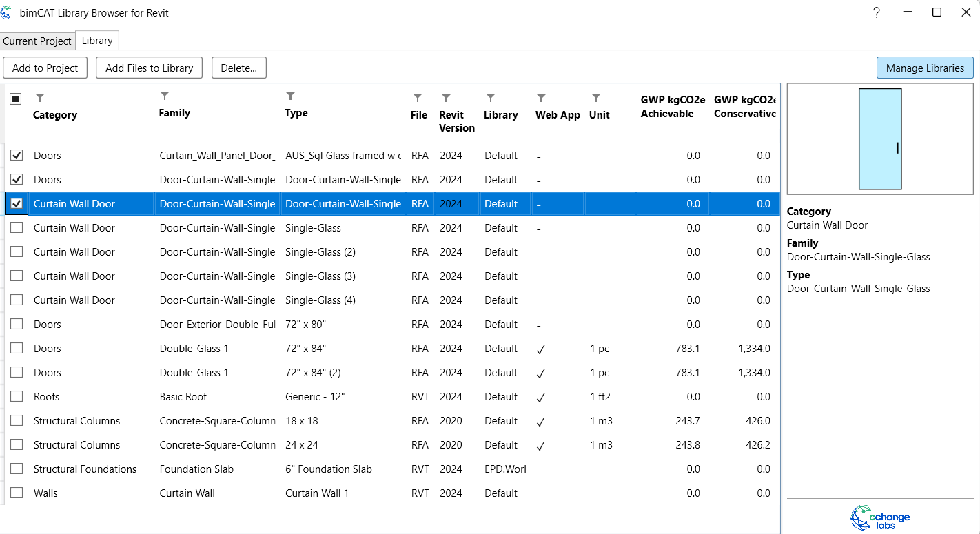Toggle the select-all checkbox in header
This screenshot has width=980, height=534.
coord(16,99)
